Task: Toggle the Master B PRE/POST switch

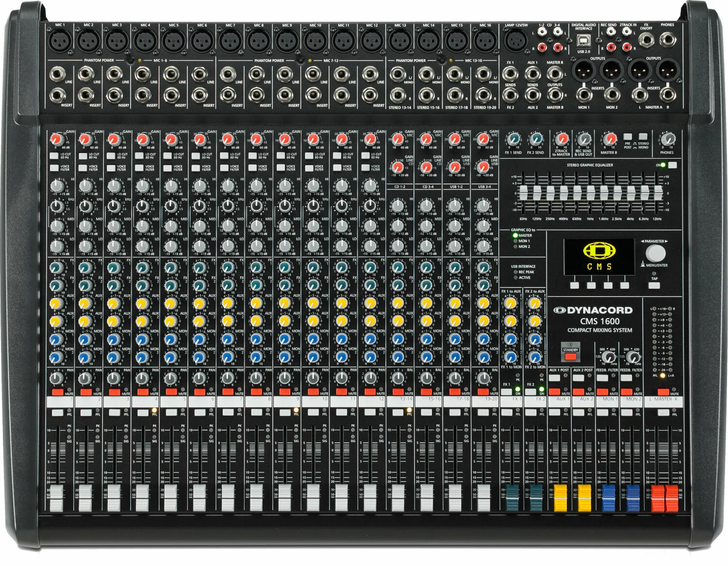Action: 628,137
